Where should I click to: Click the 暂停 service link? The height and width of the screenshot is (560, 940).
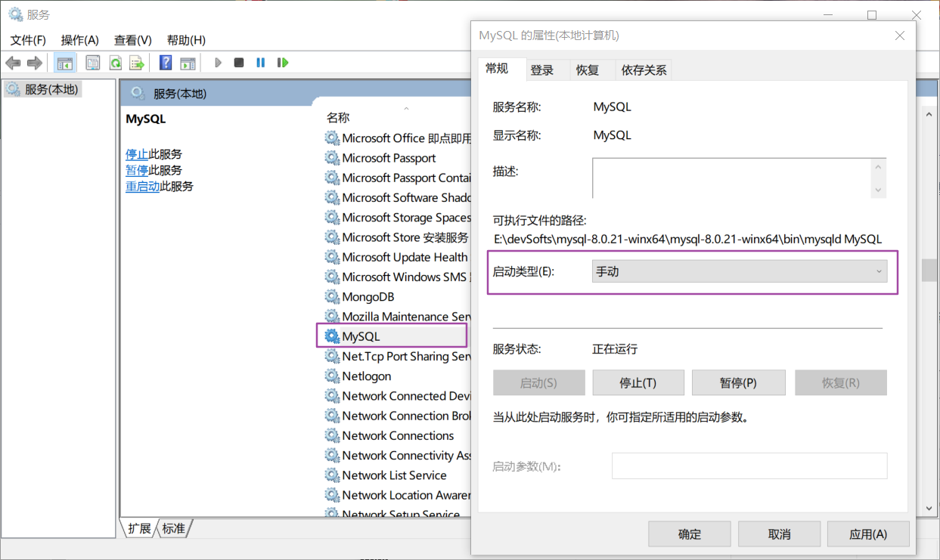pyautogui.click(x=137, y=170)
